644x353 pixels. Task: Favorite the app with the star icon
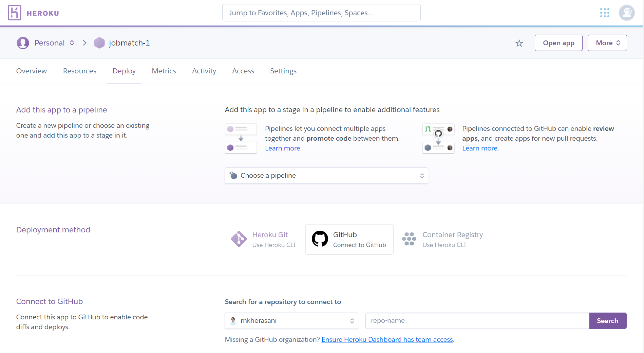point(519,43)
